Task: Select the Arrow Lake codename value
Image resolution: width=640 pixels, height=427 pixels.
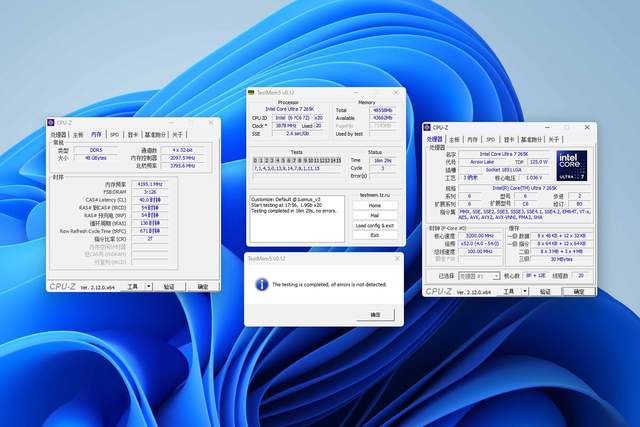Action: click(482, 162)
